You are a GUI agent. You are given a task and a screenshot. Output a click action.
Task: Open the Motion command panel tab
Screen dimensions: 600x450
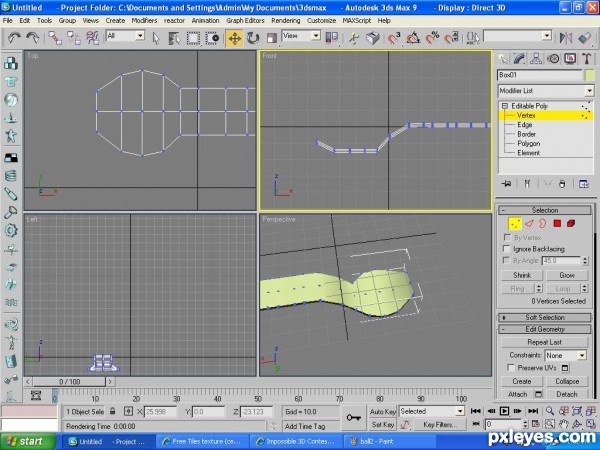click(553, 59)
